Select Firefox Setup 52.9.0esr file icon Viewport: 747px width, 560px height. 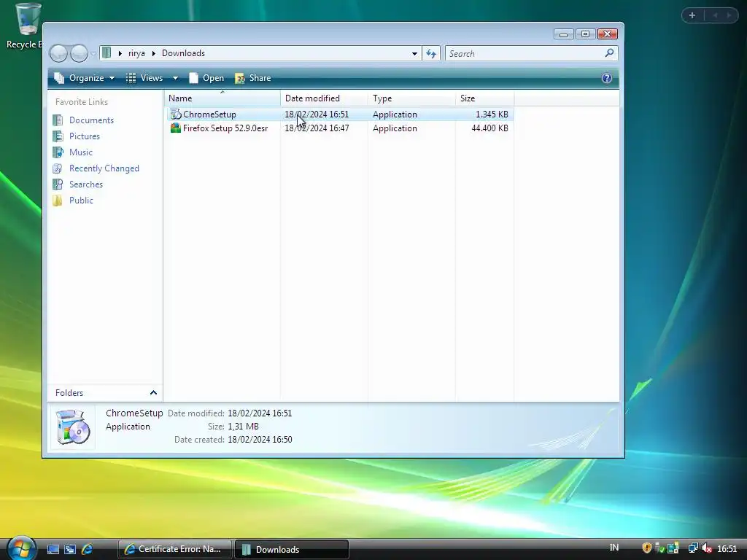[176, 128]
